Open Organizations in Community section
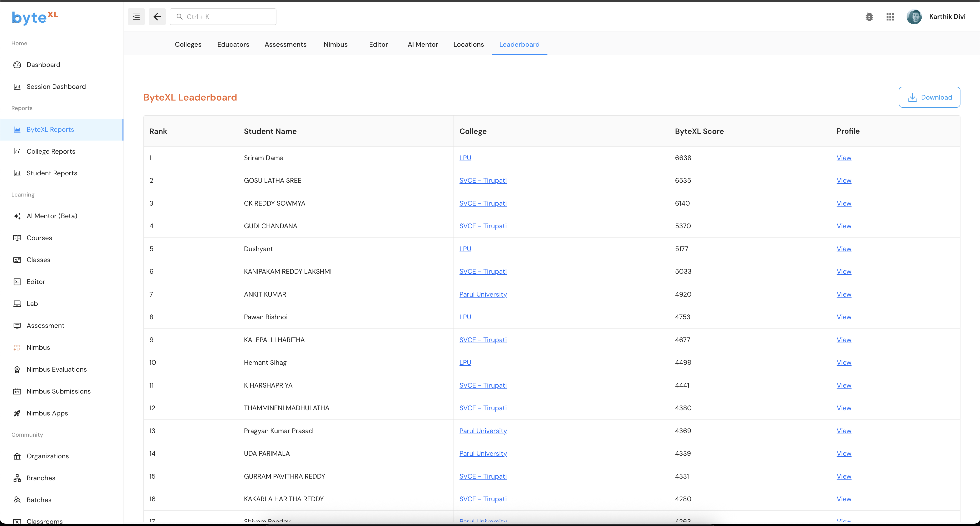The image size is (980, 526). pos(48,456)
